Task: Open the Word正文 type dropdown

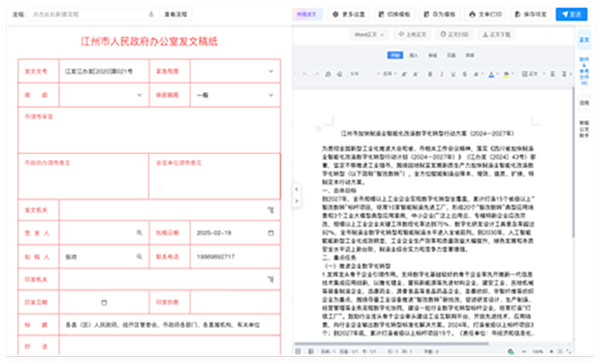Action: 369,34
